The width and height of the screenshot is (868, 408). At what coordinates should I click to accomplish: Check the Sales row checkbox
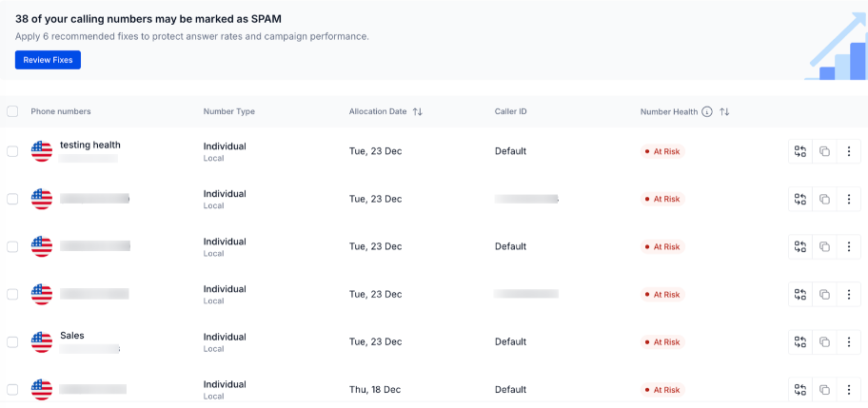[12, 342]
